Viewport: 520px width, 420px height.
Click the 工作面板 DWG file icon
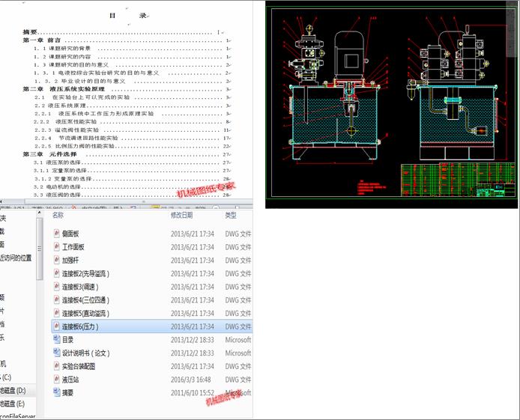pos(57,247)
